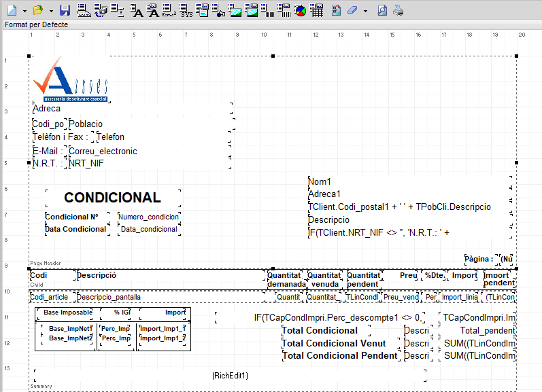Screen dimensions: 542x392
Task: Select the 'Data Condicional' label
Action: [78, 230]
